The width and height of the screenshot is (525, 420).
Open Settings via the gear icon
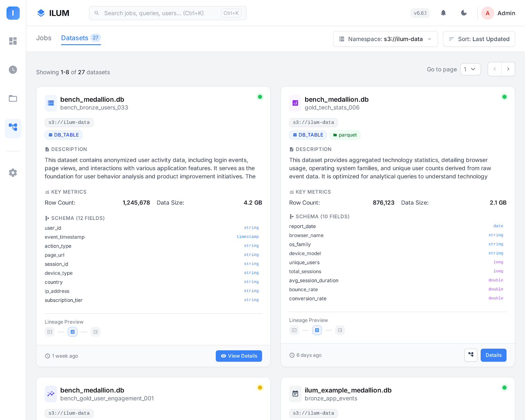[13, 173]
